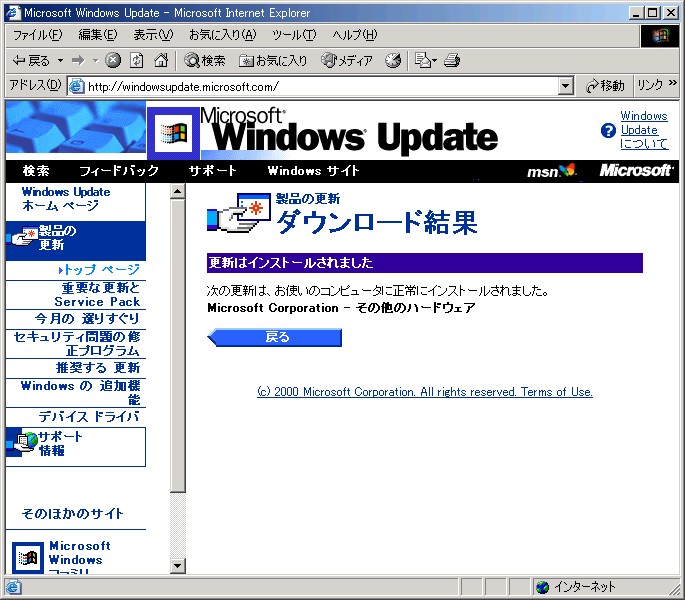The image size is (685, 600).
Task: Click the status bar IE page icon
Action: (x=13, y=587)
